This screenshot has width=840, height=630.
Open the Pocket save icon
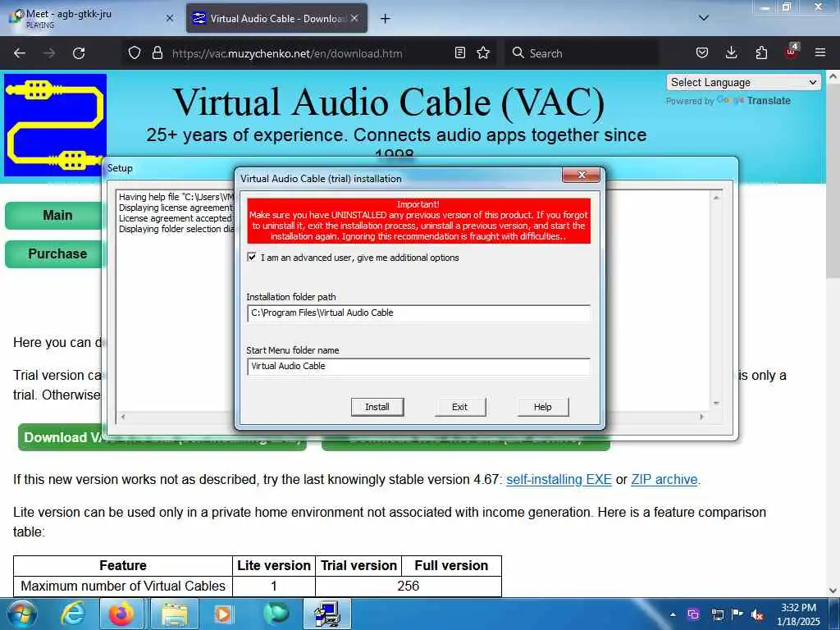[702, 52]
